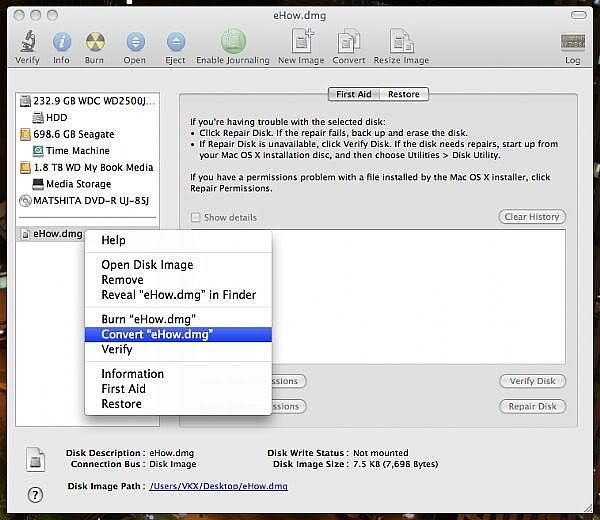Choose Help in the context menu

pyautogui.click(x=178, y=240)
